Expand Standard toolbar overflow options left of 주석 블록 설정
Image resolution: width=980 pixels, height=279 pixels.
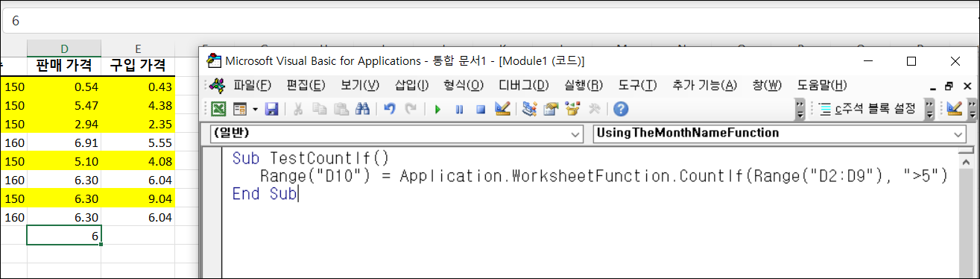point(800,110)
